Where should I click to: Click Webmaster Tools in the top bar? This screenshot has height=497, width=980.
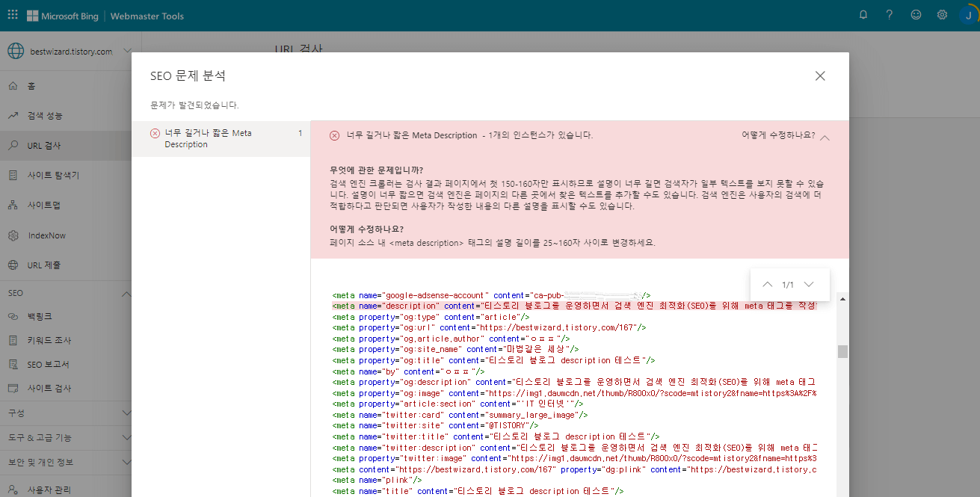[x=147, y=15]
